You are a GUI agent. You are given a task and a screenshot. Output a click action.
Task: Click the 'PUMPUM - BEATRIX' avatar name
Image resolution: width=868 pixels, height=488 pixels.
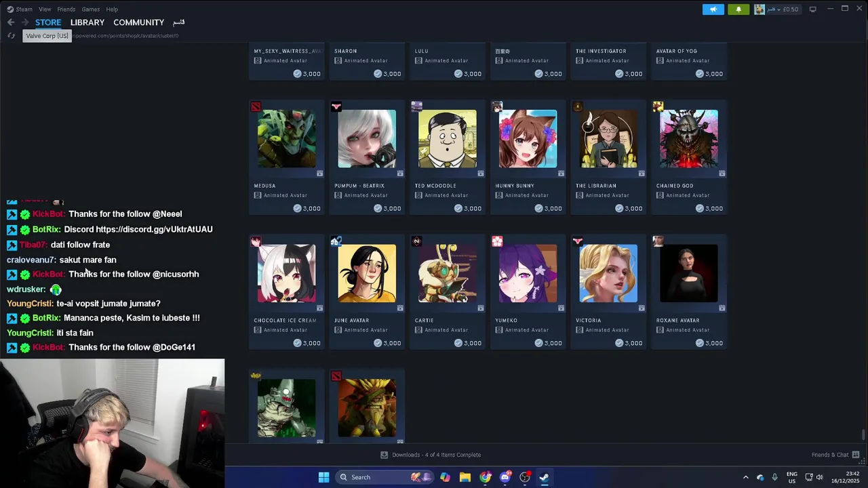[359, 186]
